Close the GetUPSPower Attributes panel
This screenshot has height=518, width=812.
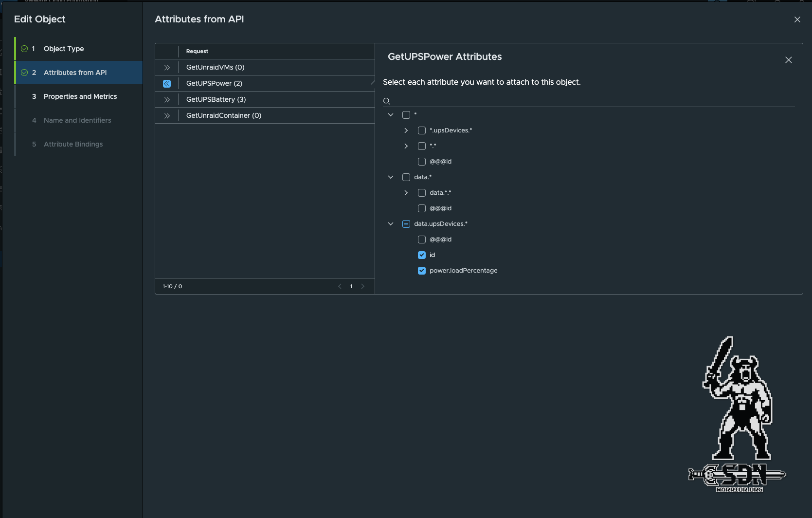pyautogui.click(x=788, y=60)
